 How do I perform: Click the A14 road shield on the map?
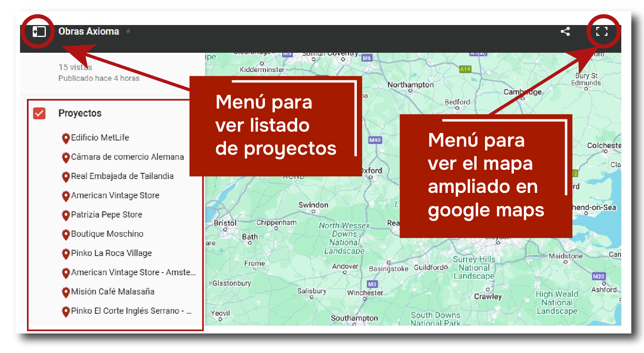465,69
